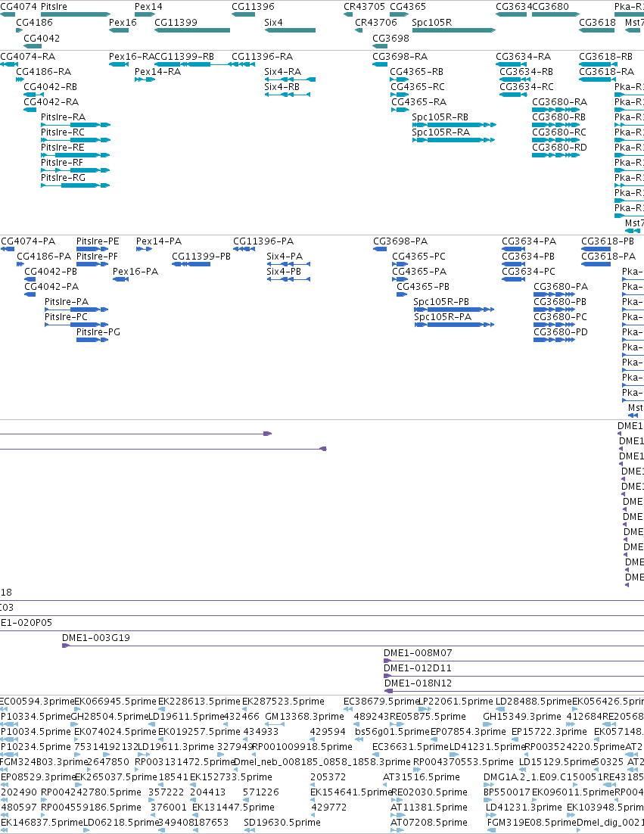Click BAC clone label DME1-018N12
Image resolution: width=644 pixels, height=834 pixels.
(x=418, y=683)
